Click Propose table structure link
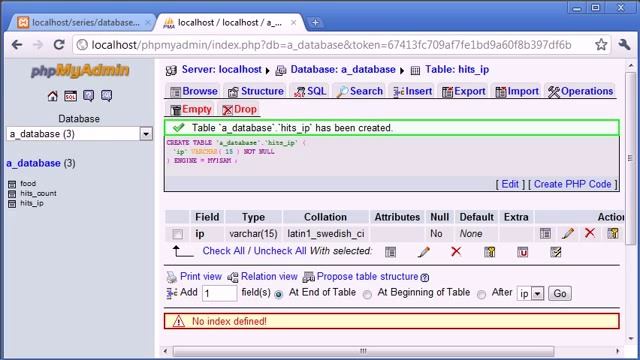640x360 pixels. coord(367,276)
